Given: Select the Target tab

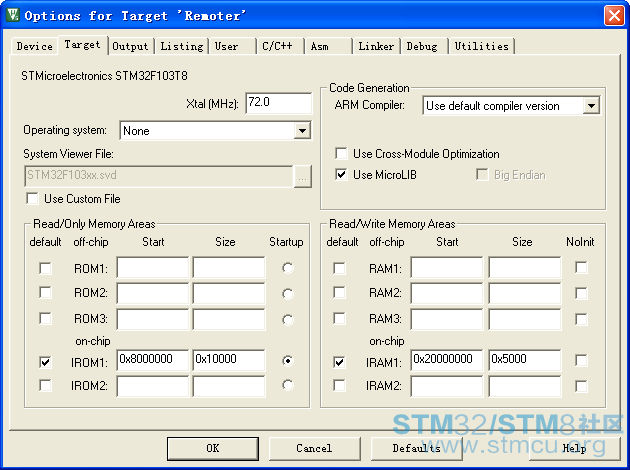Looking at the screenshot, I should coord(83,45).
